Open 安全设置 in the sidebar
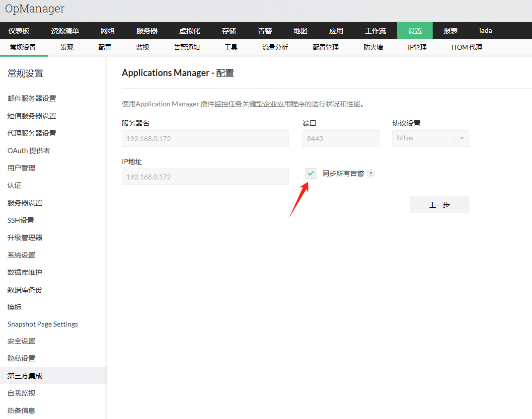This screenshot has width=532, height=419. click(x=21, y=341)
